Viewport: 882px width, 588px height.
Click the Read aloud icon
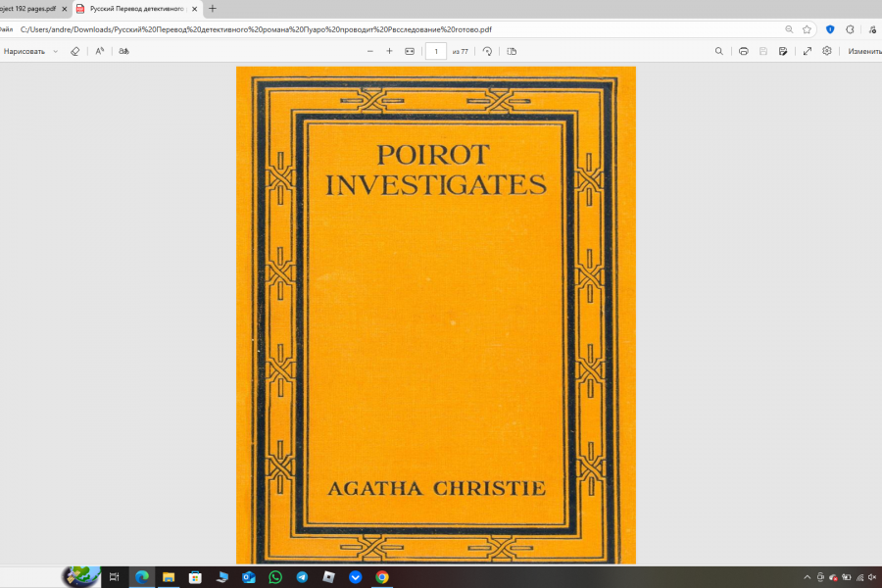point(100,51)
